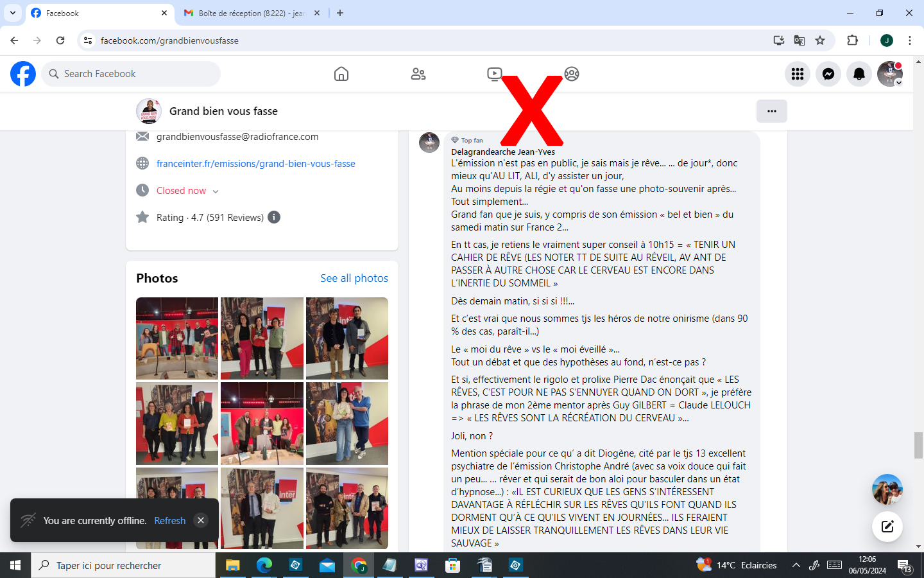Click the translate page icon

point(800,40)
